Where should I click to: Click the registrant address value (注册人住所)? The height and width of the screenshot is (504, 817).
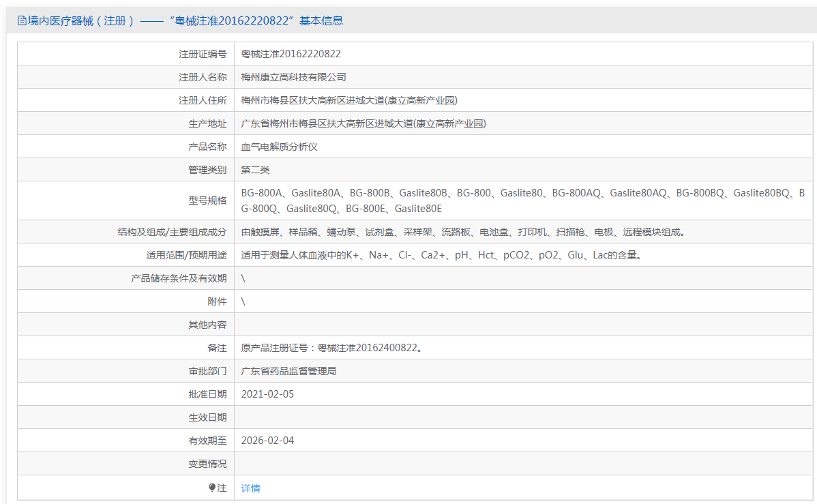[349, 100]
